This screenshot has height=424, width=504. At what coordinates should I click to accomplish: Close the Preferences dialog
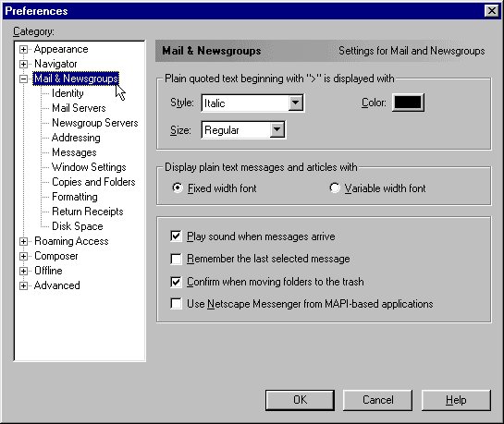(492, 11)
